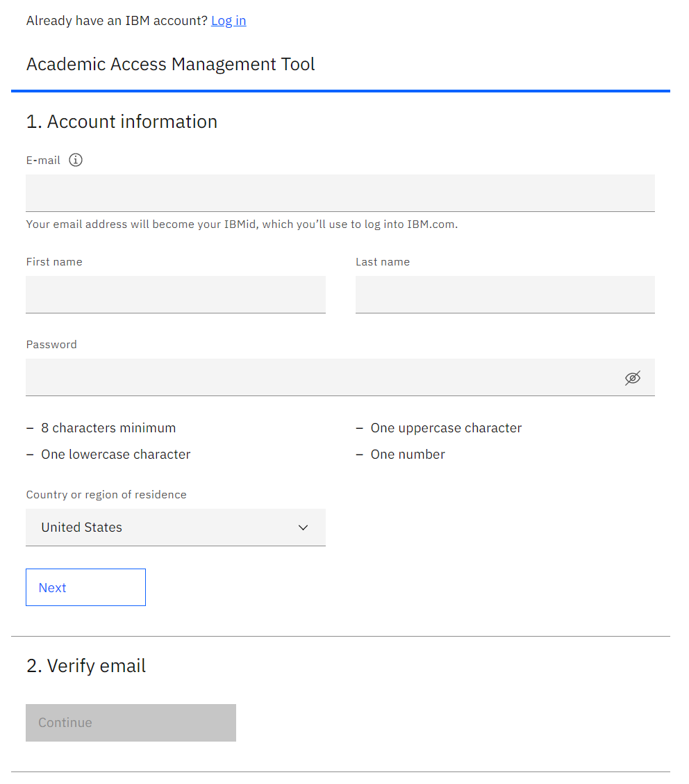Viewport: 689px width, 784px height.
Task: Click the 2. Verify email section heading
Action: 86,666
